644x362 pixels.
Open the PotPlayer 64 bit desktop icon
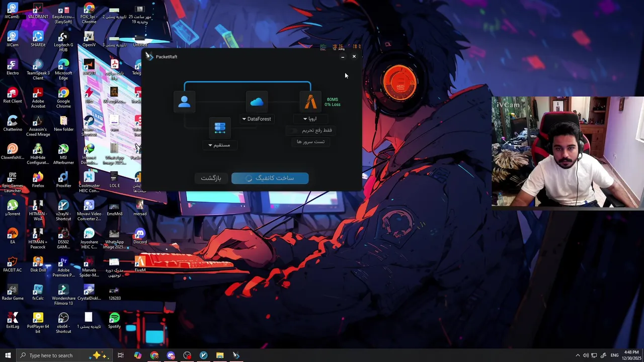click(38, 324)
